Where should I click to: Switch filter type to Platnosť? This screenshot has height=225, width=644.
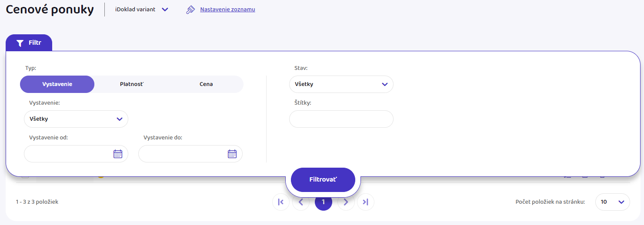(132, 84)
